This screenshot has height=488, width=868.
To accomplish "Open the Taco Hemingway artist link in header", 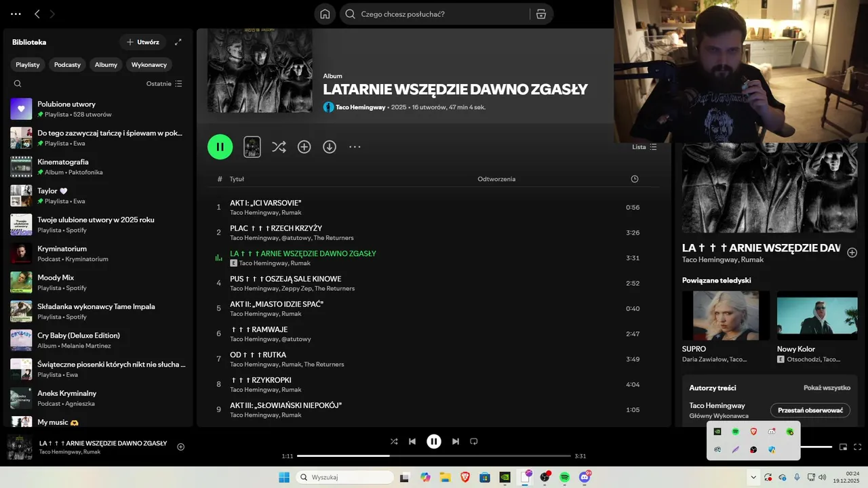I will 361,107.
